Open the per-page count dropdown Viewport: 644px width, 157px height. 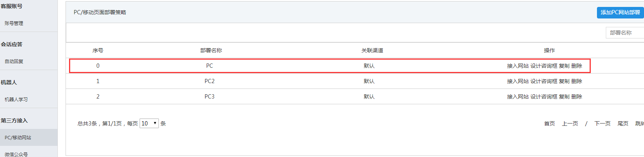149,124
